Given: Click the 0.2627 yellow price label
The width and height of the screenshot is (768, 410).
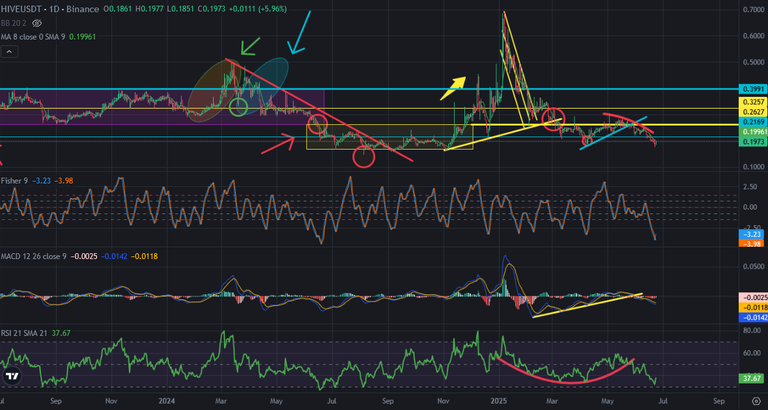Looking at the screenshot, I should [x=752, y=112].
